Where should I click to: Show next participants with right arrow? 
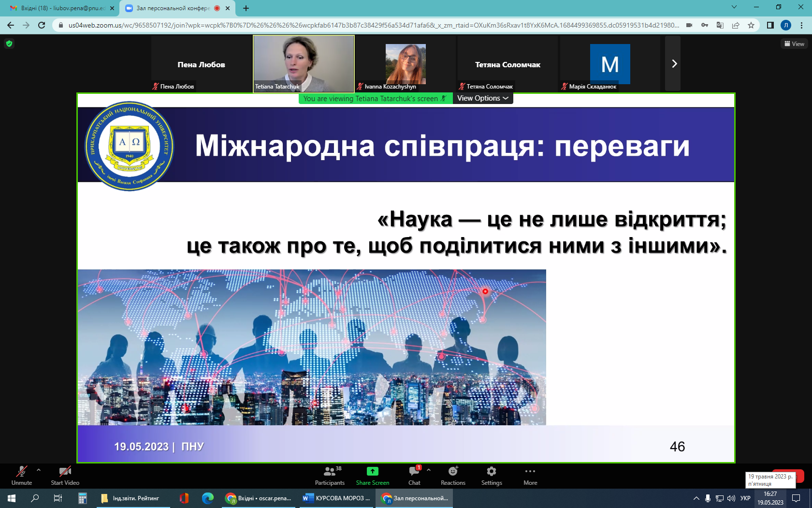click(674, 63)
